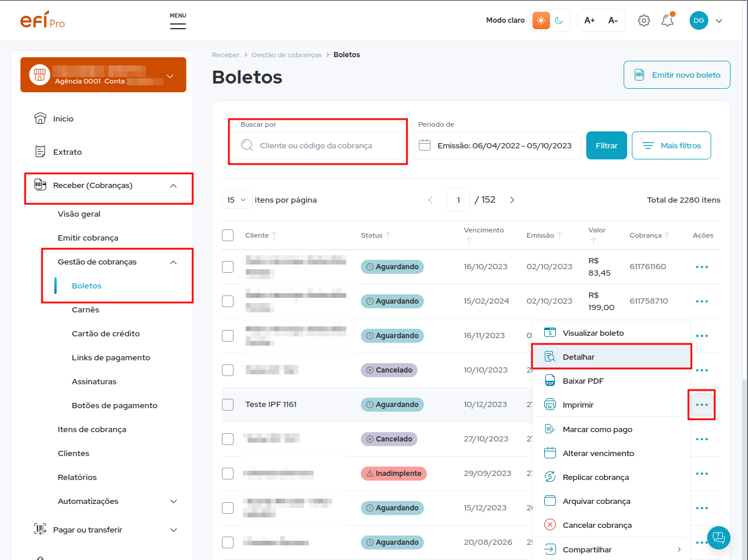Check the Teste IPF 1161 row
748x560 pixels.
(228, 405)
